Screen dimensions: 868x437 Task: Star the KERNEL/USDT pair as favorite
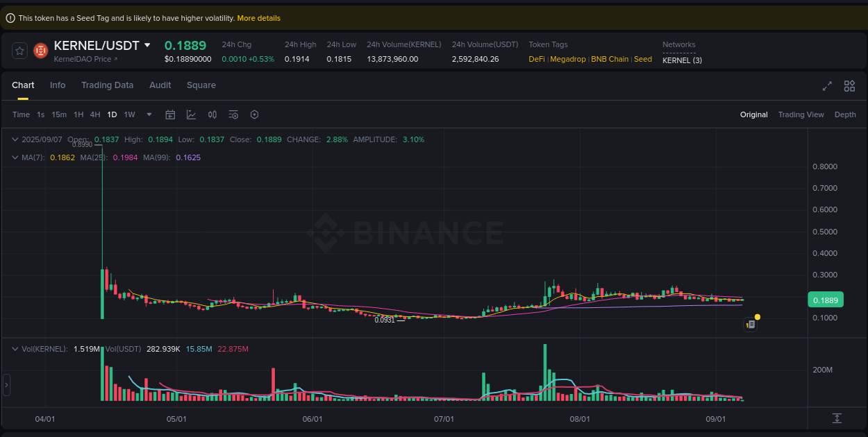pos(19,50)
